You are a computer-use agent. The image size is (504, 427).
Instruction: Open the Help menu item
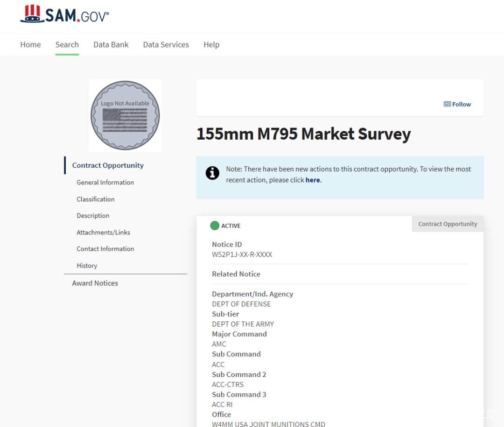click(211, 45)
